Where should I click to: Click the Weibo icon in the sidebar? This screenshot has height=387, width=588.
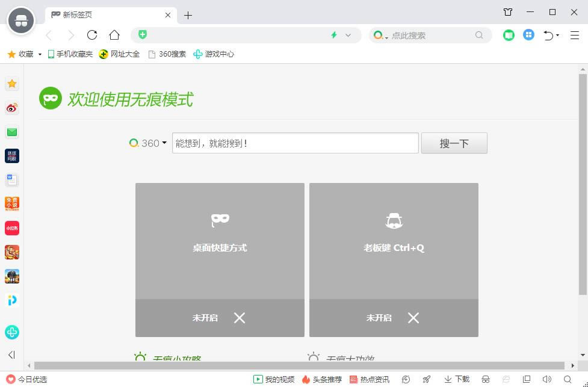pos(12,108)
